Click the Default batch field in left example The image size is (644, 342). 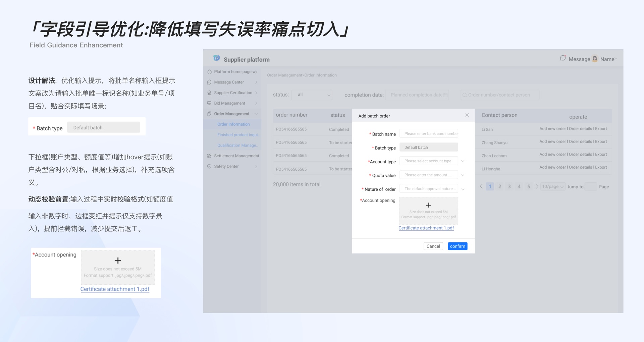pos(104,127)
